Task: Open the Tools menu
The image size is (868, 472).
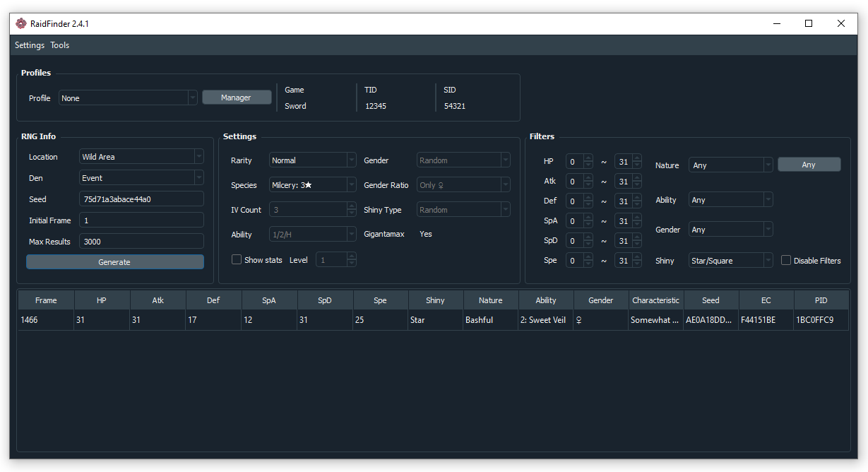Action: [x=60, y=45]
